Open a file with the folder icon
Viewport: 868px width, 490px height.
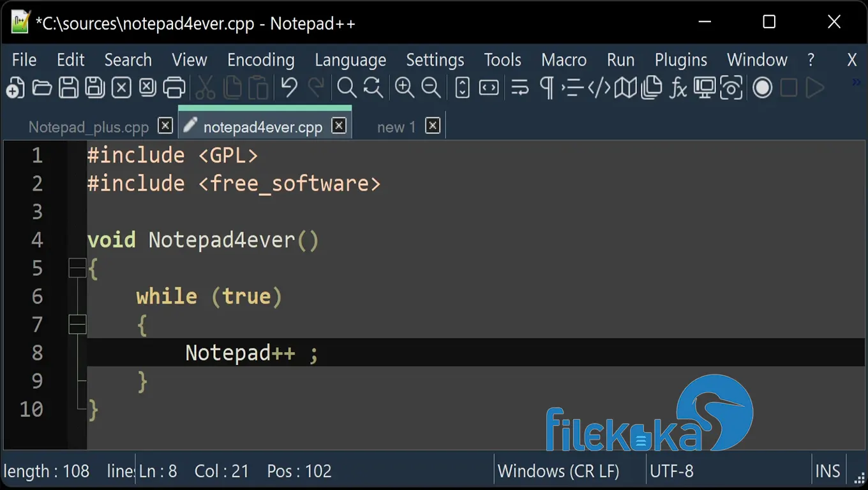pos(42,87)
